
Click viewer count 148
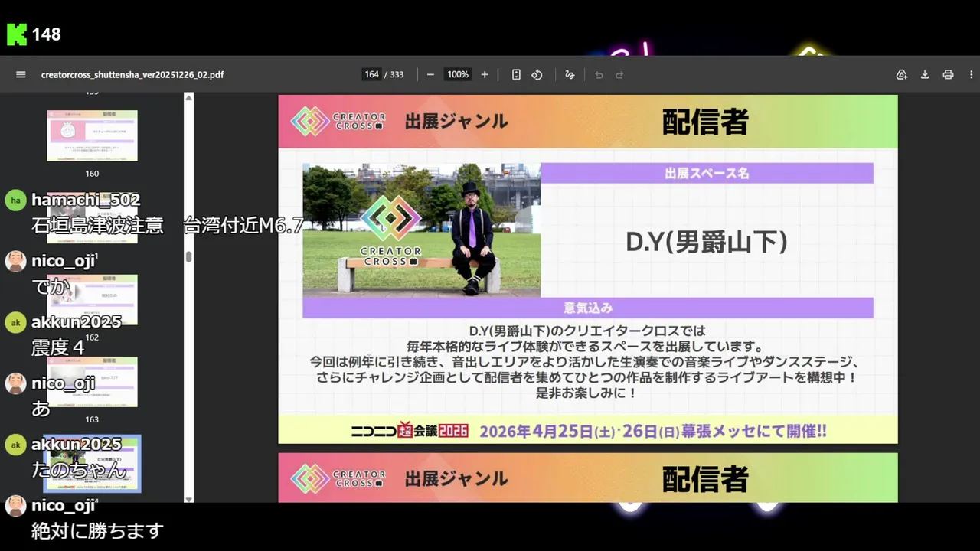46,34
